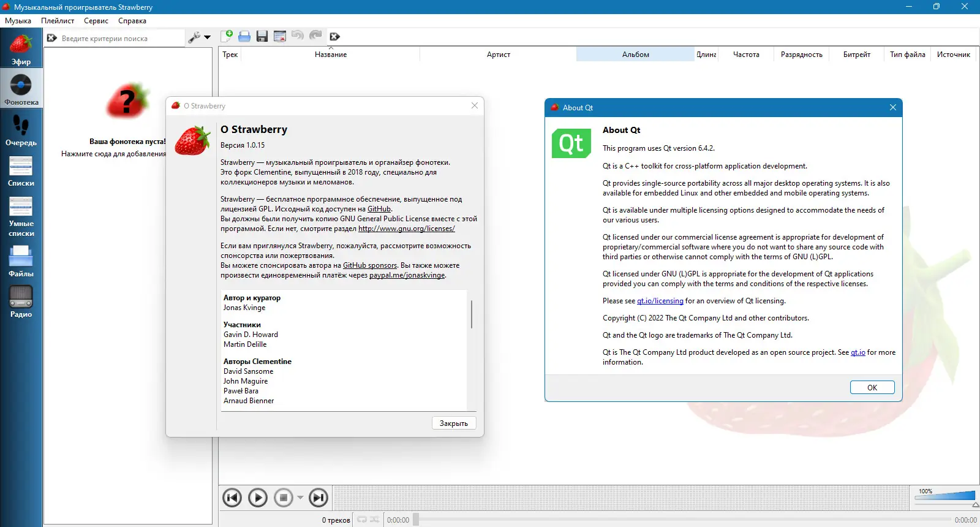The height and width of the screenshot is (527, 980).
Task: Click the previous track button
Action: click(x=232, y=498)
